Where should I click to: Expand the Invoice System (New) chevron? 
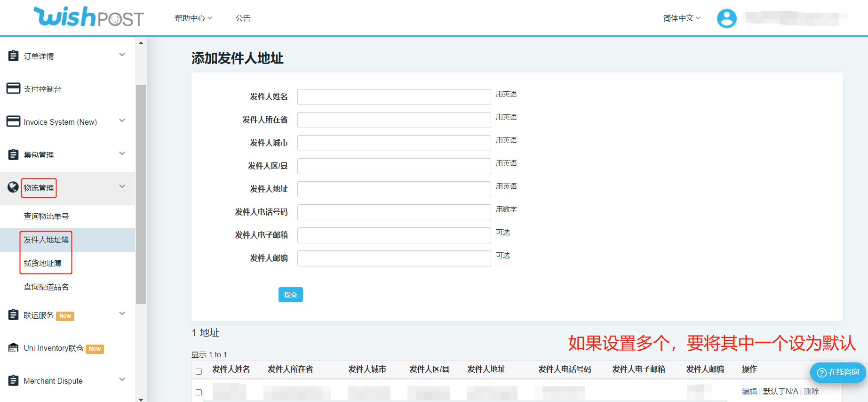(x=122, y=121)
